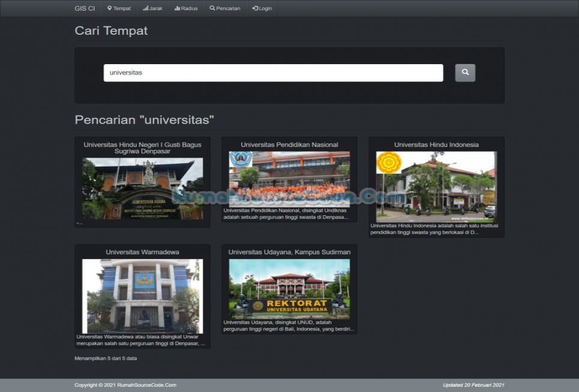Click the Universitas Udayana UNUD description text

tap(289, 325)
